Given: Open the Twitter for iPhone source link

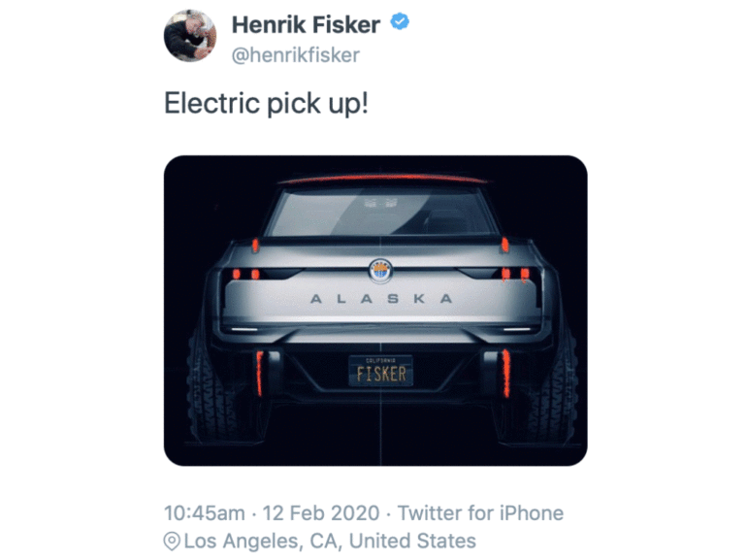Looking at the screenshot, I should [480, 513].
